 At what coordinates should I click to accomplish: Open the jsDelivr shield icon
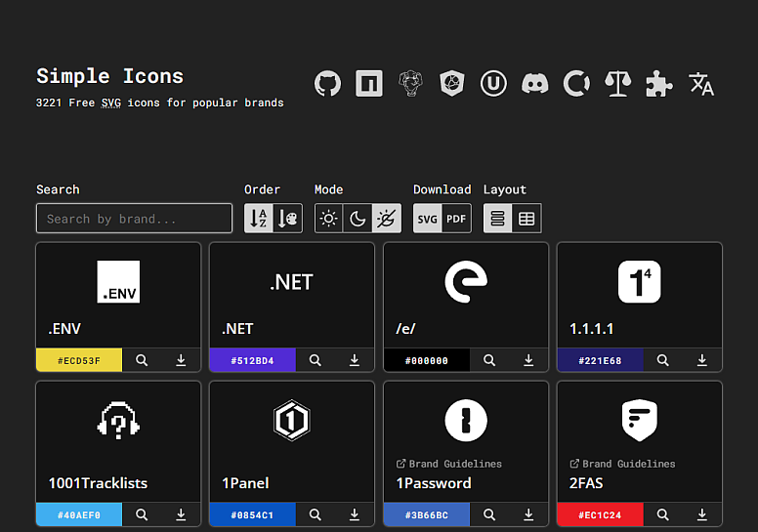coord(452,84)
